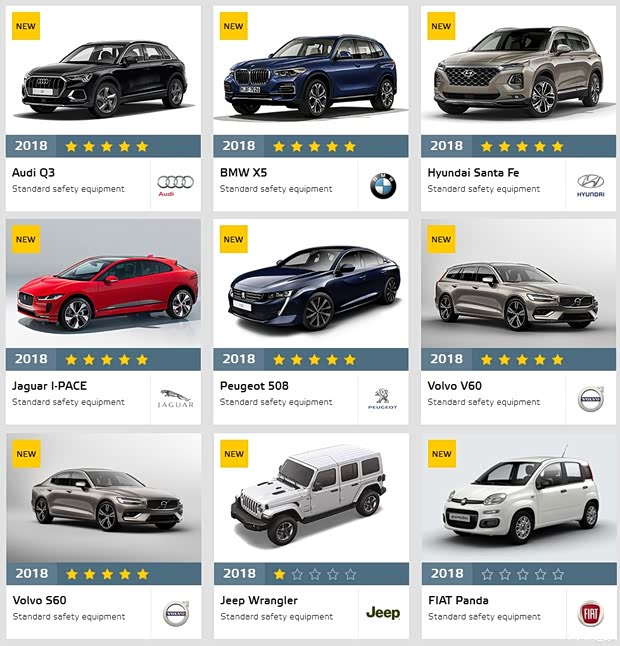Viewport: 620px width, 646px height.
Task: Click the one-star rating bar for Jeep Wrangler
Action: tap(311, 573)
